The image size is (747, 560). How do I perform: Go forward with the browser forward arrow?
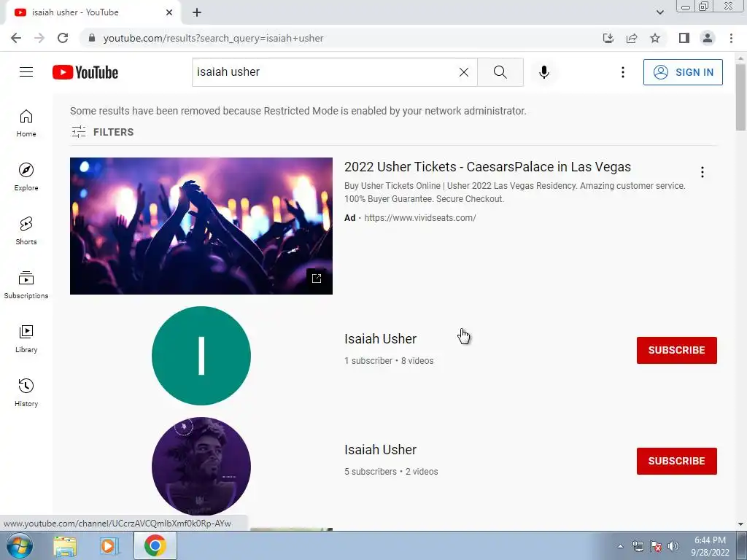[x=39, y=38]
